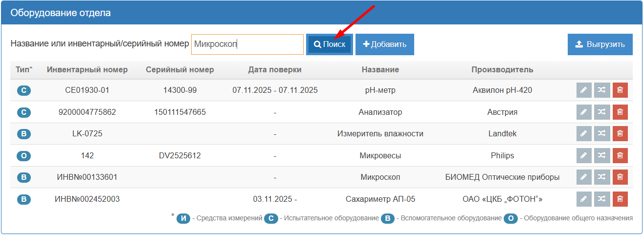The image size is (644, 235).
Task: Delete the Анализатор equipment row
Action: click(x=620, y=112)
